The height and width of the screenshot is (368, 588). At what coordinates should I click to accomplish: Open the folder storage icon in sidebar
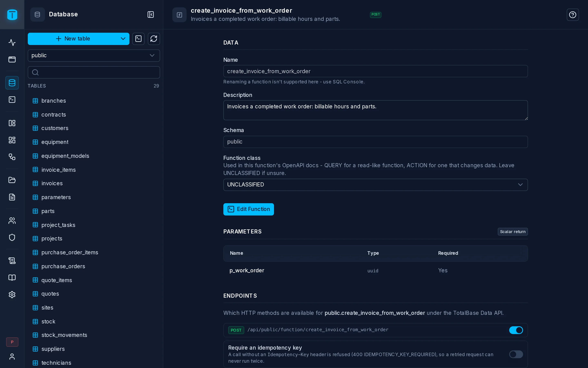click(12, 180)
